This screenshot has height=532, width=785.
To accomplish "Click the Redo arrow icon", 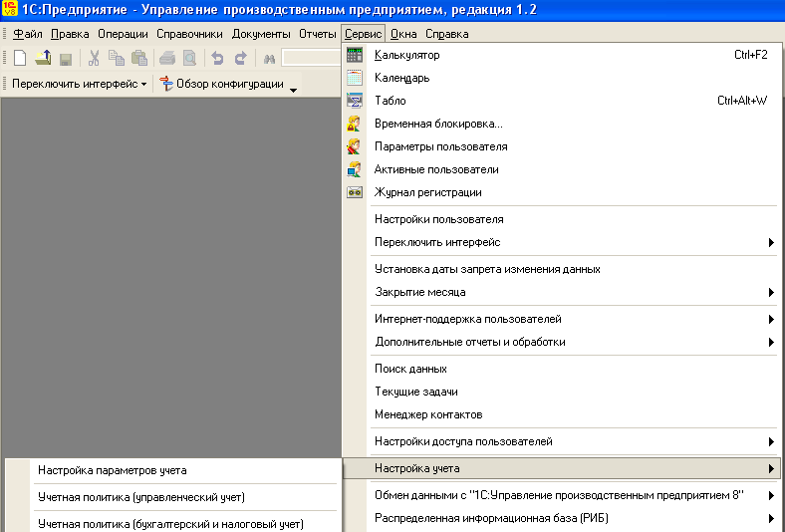I will pos(241,58).
